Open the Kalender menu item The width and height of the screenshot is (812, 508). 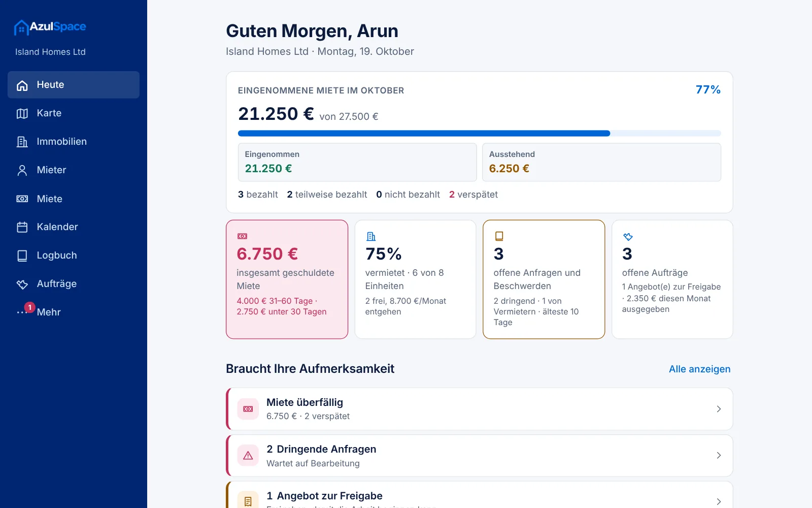(74, 227)
